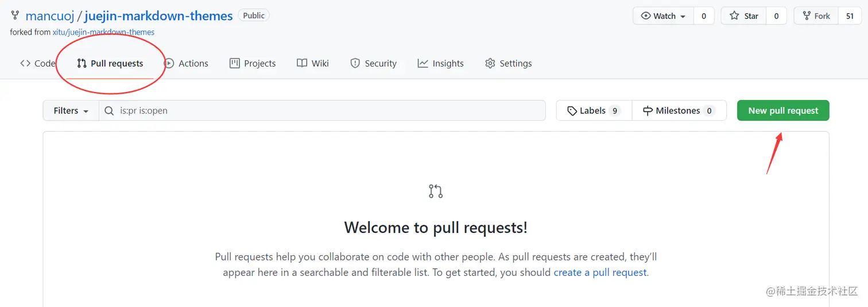Click the green New pull request button

click(x=783, y=110)
